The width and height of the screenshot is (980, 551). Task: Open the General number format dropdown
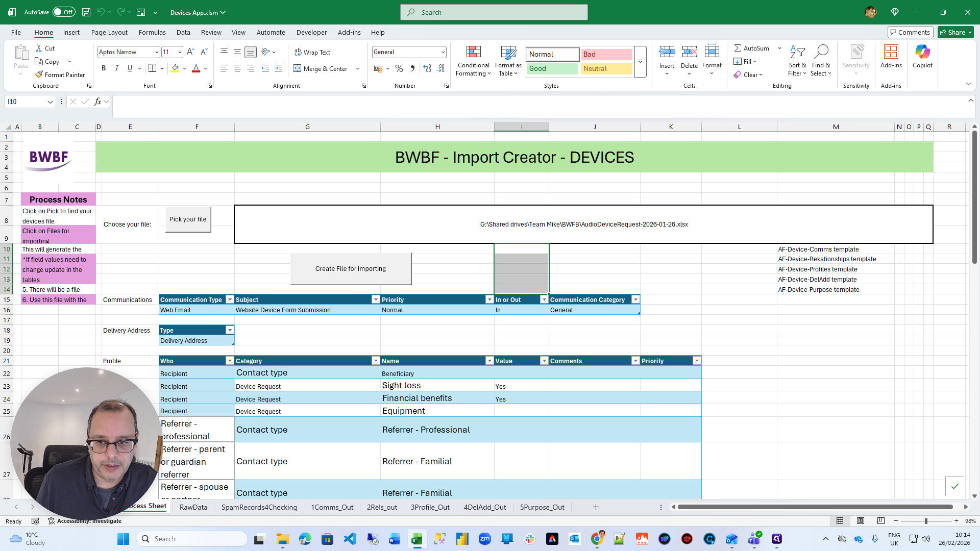(443, 52)
